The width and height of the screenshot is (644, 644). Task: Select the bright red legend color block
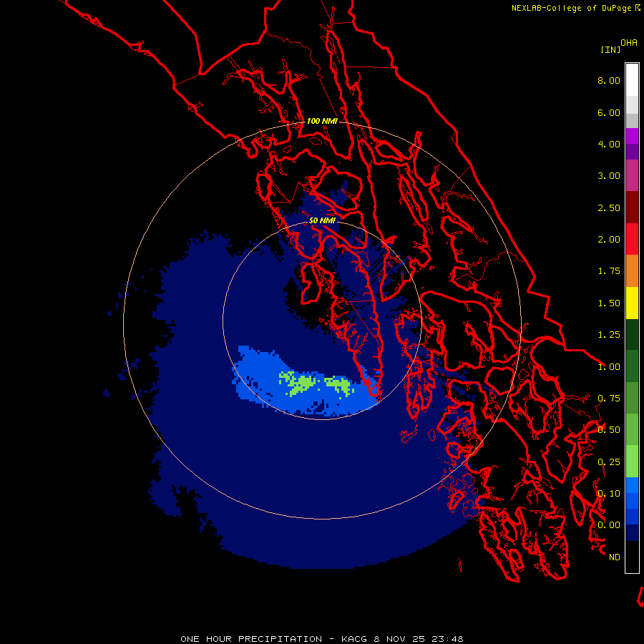click(632, 239)
